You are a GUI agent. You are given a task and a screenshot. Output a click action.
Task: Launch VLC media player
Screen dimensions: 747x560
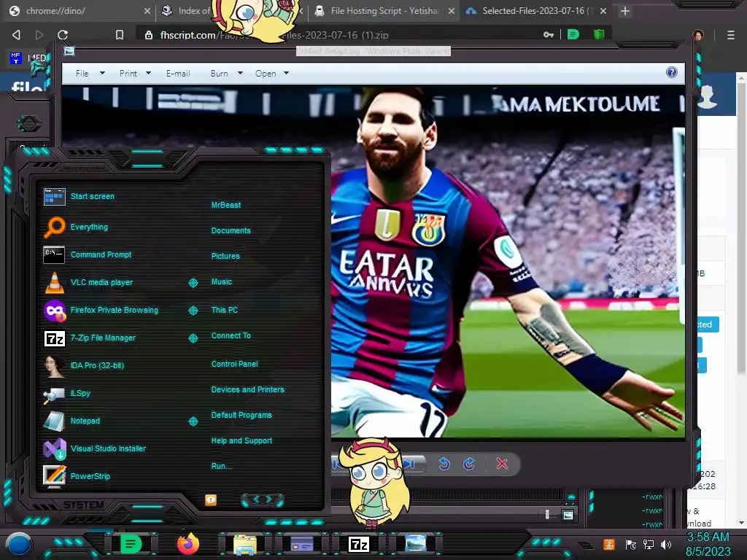pos(88,282)
